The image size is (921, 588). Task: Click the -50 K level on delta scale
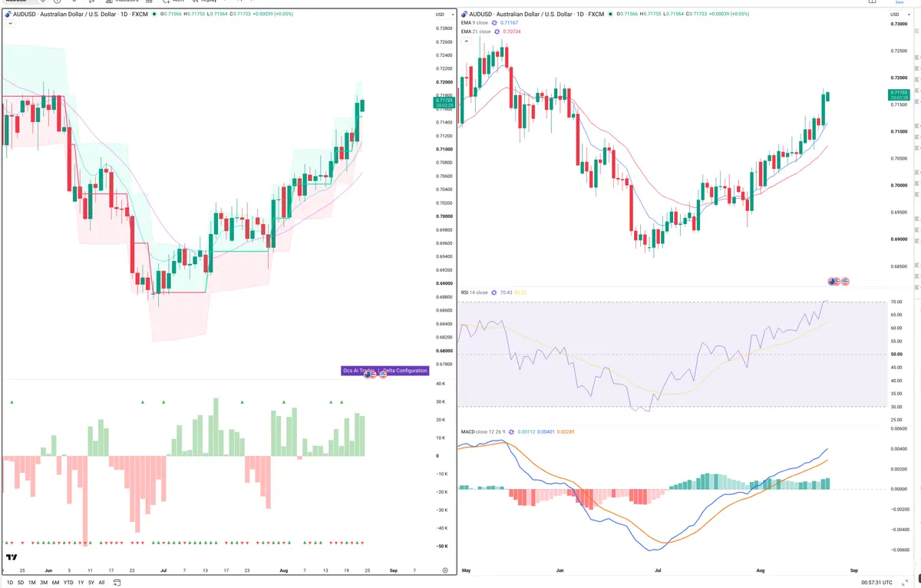pyautogui.click(x=441, y=546)
